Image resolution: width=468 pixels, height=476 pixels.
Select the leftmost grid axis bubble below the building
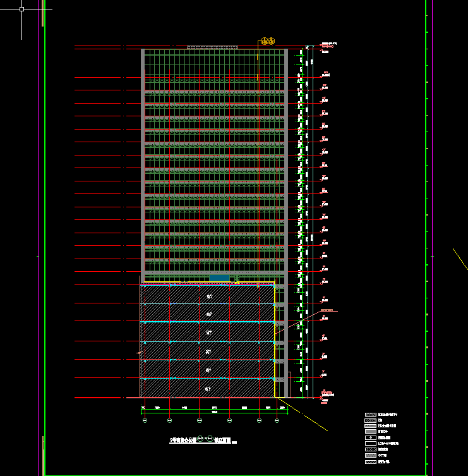144,420
